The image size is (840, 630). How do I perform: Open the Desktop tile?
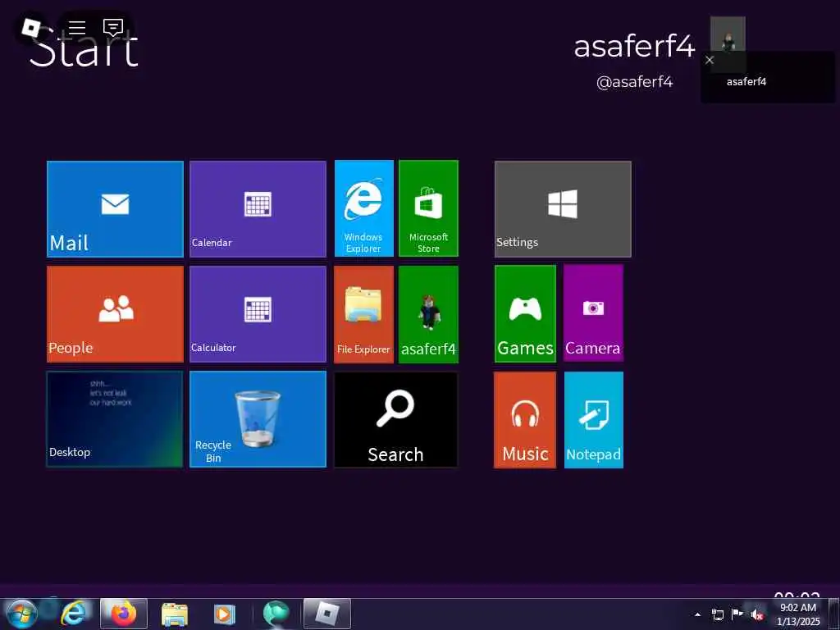coord(115,419)
